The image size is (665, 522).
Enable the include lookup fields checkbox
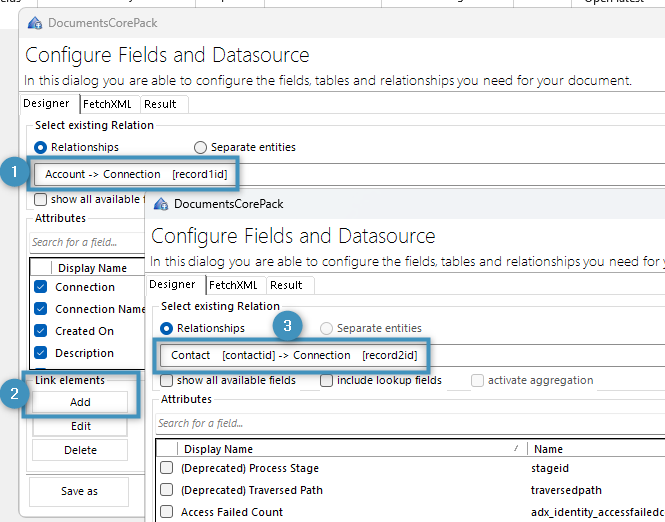pyautogui.click(x=327, y=380)
